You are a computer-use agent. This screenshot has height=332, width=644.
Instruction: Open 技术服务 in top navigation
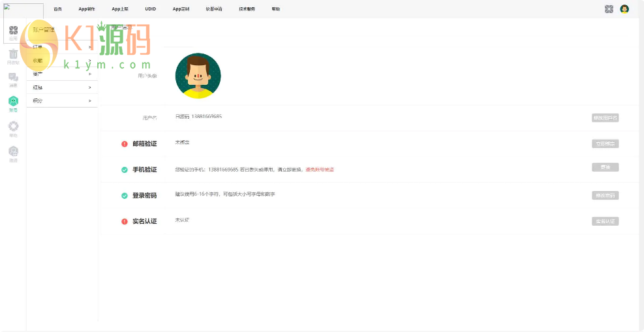[247, 9]
